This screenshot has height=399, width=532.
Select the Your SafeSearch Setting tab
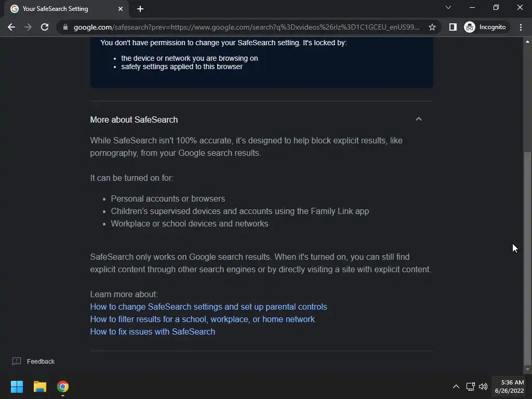pyautogui.click(x=66, y=9)
